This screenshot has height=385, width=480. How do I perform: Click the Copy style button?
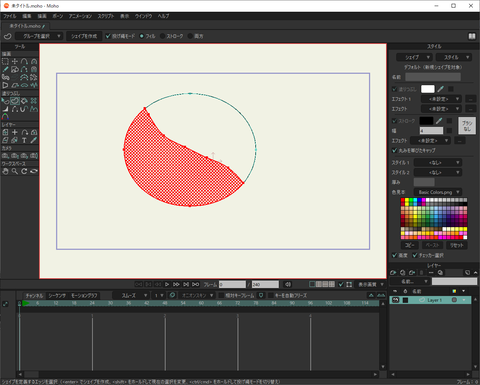tap(410, 245)
